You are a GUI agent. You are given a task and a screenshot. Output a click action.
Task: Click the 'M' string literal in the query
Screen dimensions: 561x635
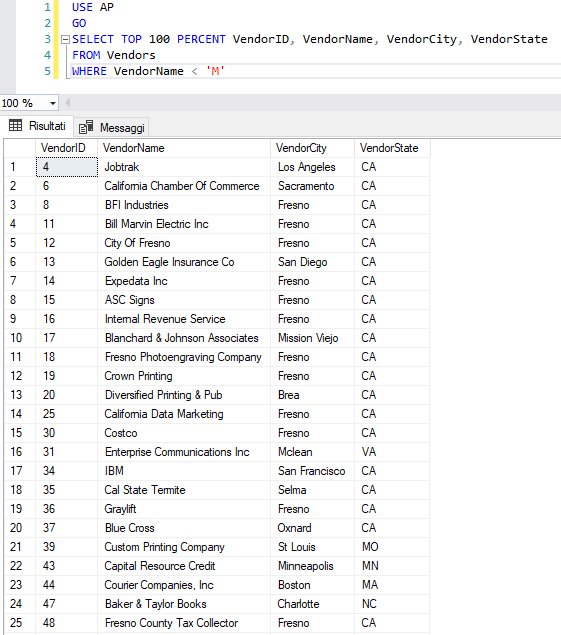click(215, 71)
